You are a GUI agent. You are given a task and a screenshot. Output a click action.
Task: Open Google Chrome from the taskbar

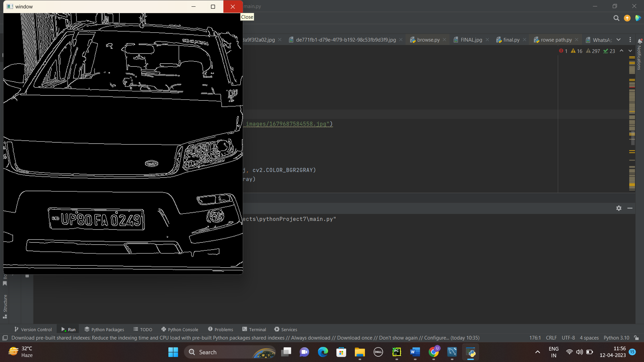tap(434, 352)
